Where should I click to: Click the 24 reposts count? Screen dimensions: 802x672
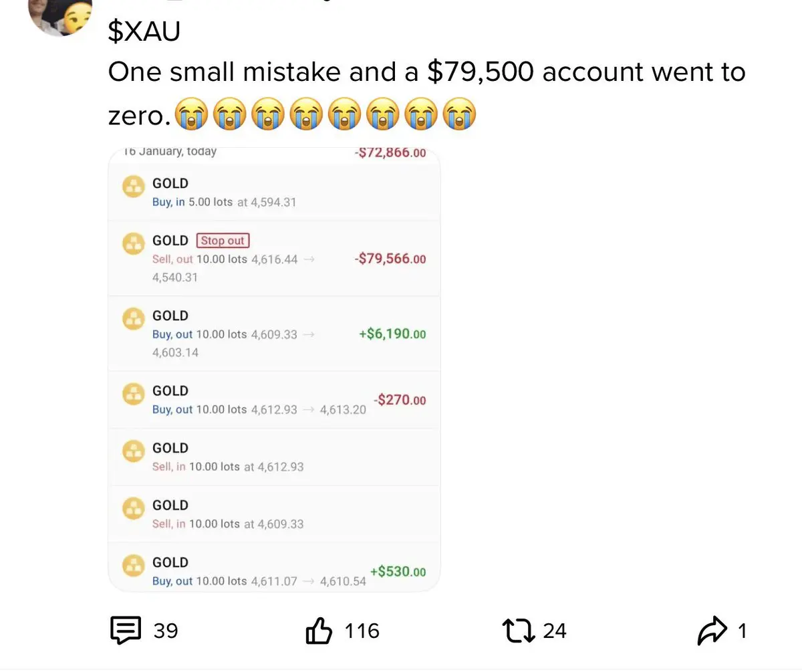pos(554,631)
